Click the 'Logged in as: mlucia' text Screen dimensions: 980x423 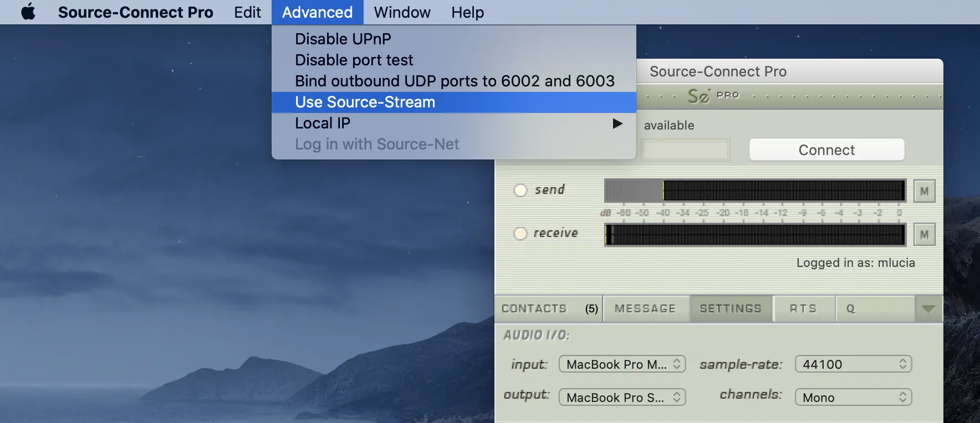[855, 262]
